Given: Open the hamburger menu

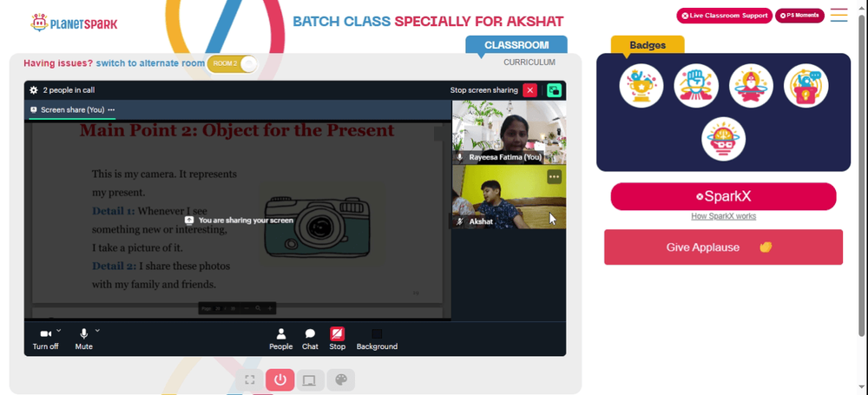Looking at the screenshot, I should click(x=838, y=15).
